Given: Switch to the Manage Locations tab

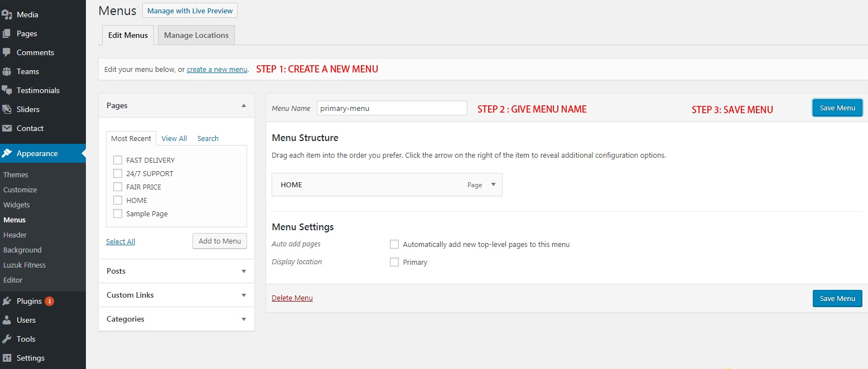Looking at the screenshot, I should point(196,35).
